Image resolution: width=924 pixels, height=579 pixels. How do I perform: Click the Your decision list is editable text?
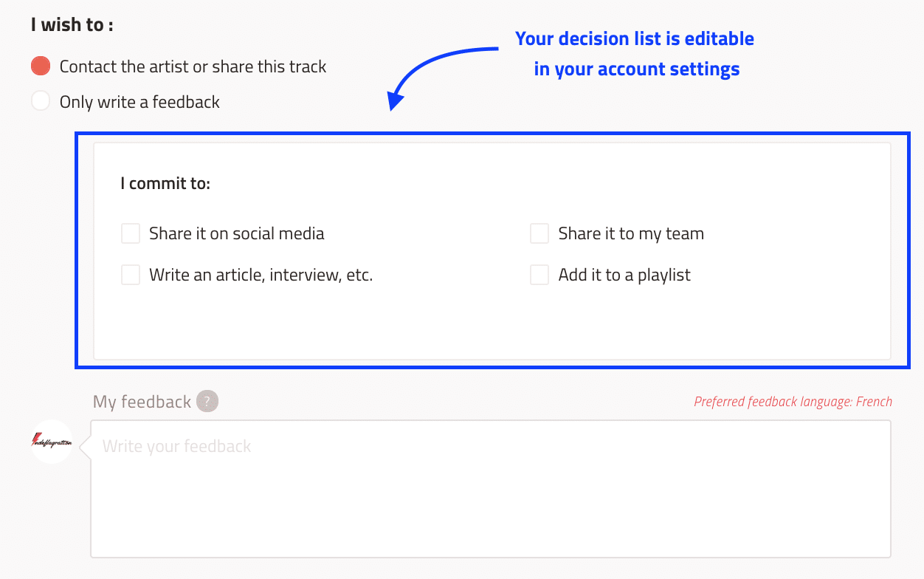(x=635, y=38)
